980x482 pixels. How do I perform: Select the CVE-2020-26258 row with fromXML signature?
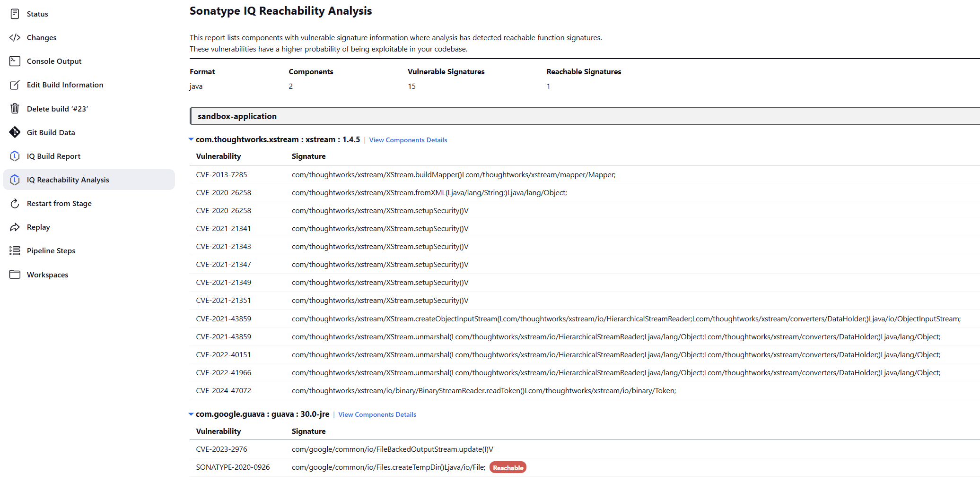(x=585, y=192)
